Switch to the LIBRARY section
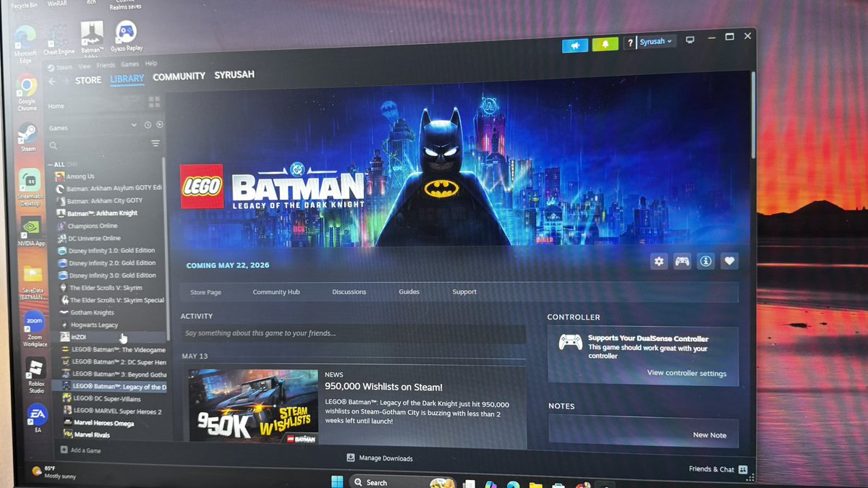This screenshot has width=868, height=488. 127,79
